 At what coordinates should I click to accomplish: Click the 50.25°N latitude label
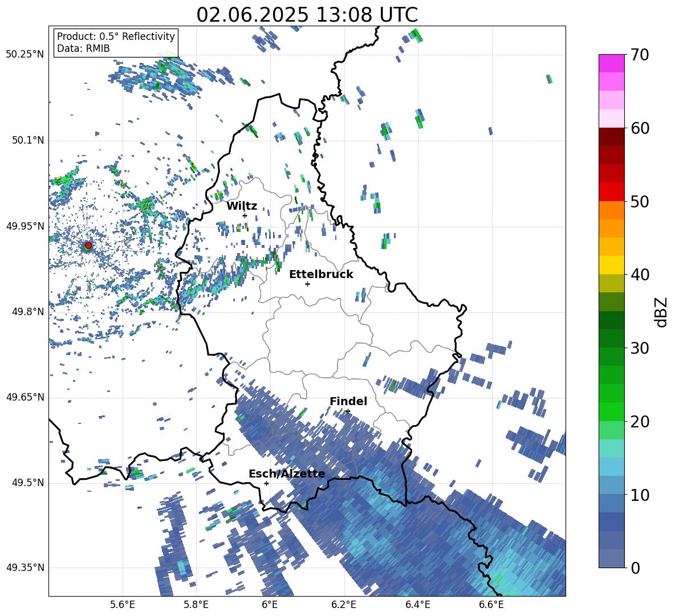pos(25,55)
